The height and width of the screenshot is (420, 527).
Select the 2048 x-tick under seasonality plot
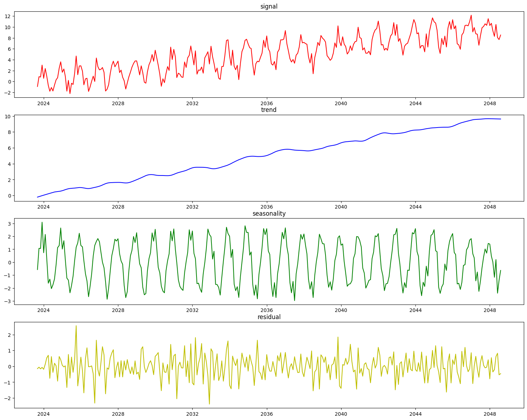[490, 310]
